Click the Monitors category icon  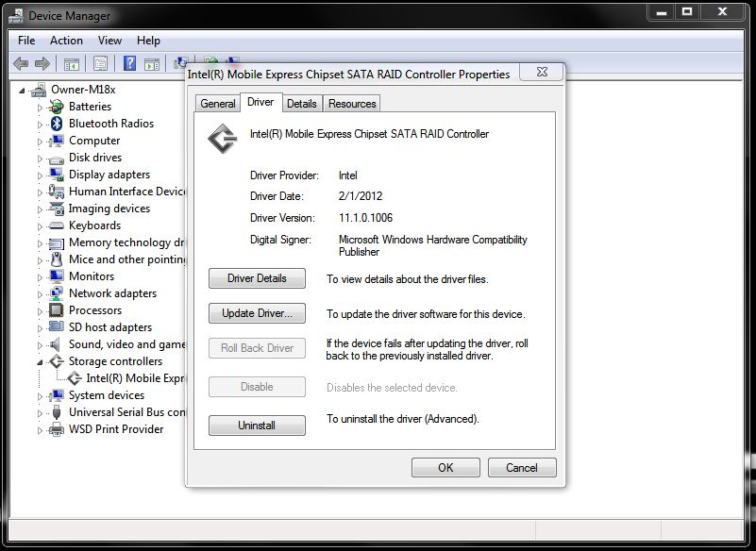[x=57, y=276]
